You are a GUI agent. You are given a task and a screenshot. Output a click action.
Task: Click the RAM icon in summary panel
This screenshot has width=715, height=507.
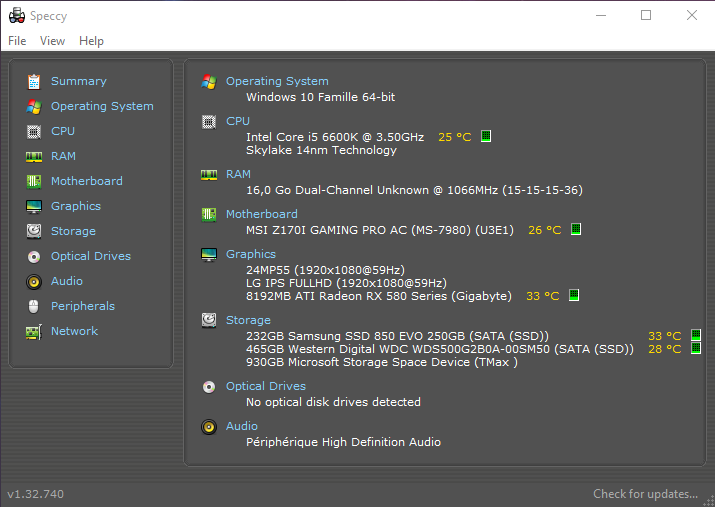tap(209, 175)
